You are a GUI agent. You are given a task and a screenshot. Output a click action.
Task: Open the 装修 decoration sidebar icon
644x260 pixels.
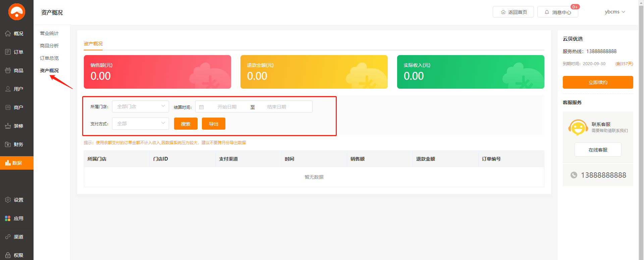8,126
